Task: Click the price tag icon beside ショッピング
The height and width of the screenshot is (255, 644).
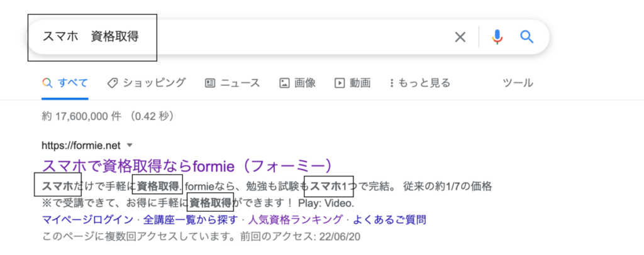Action: coord(112,83)
